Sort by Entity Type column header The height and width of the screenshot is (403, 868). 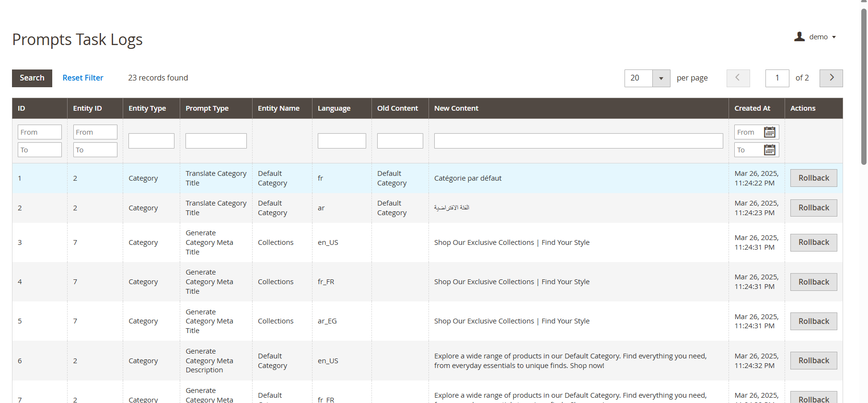click(151, 108)
